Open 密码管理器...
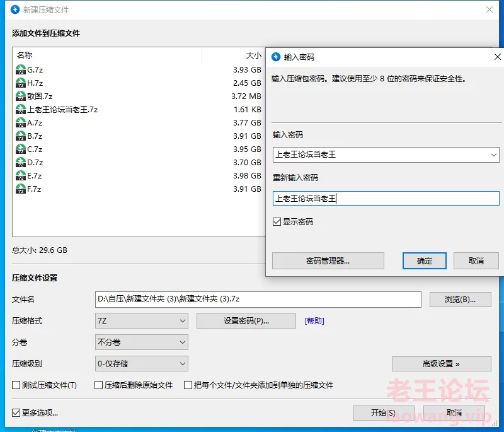Screen dimensions: 504x432 tap(328, 261)
